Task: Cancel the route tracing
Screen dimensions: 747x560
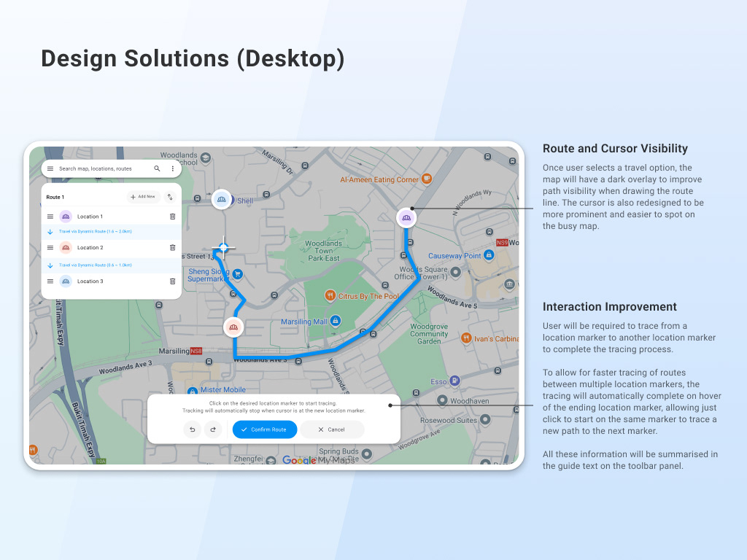Action: click(332, 429)
